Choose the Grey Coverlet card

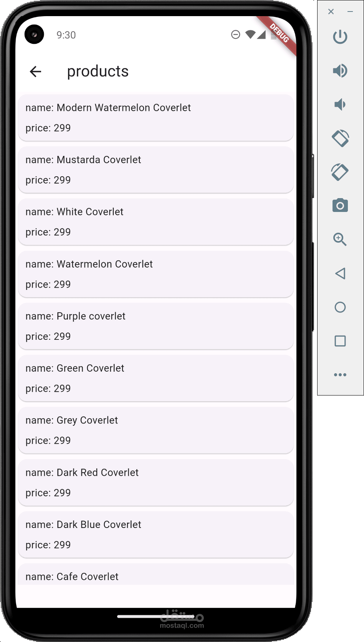pyautogui.click(x=156, y=430)
